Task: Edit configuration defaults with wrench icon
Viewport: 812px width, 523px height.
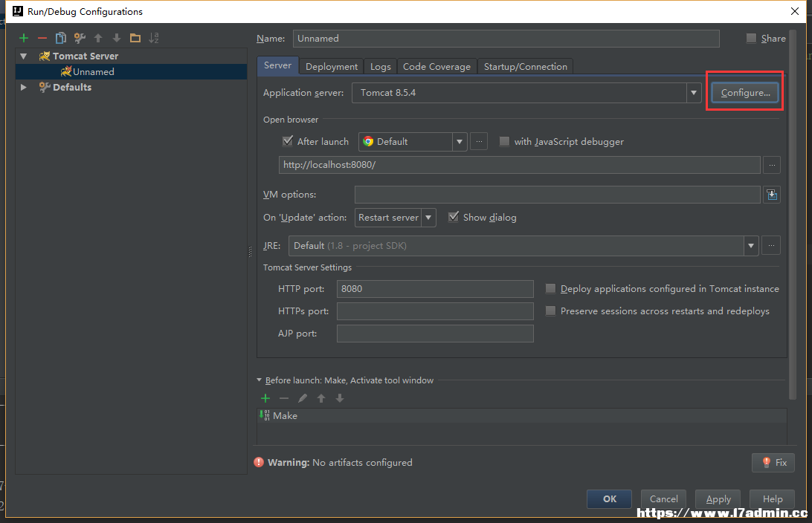Action: pyautogui.click(x=80, y=38)
